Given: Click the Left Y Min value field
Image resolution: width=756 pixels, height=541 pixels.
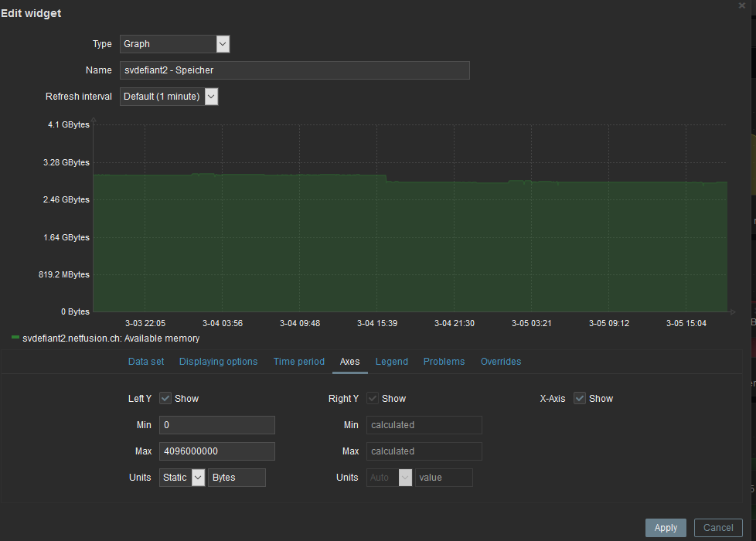Looking at the screenshot, I should coord(217,425).
